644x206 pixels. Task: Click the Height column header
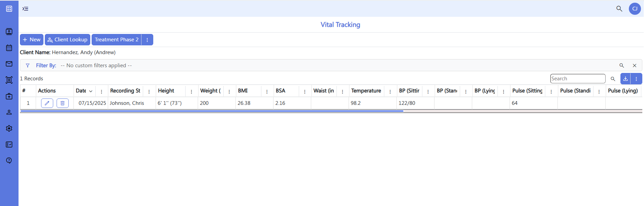tap(166, 91)
